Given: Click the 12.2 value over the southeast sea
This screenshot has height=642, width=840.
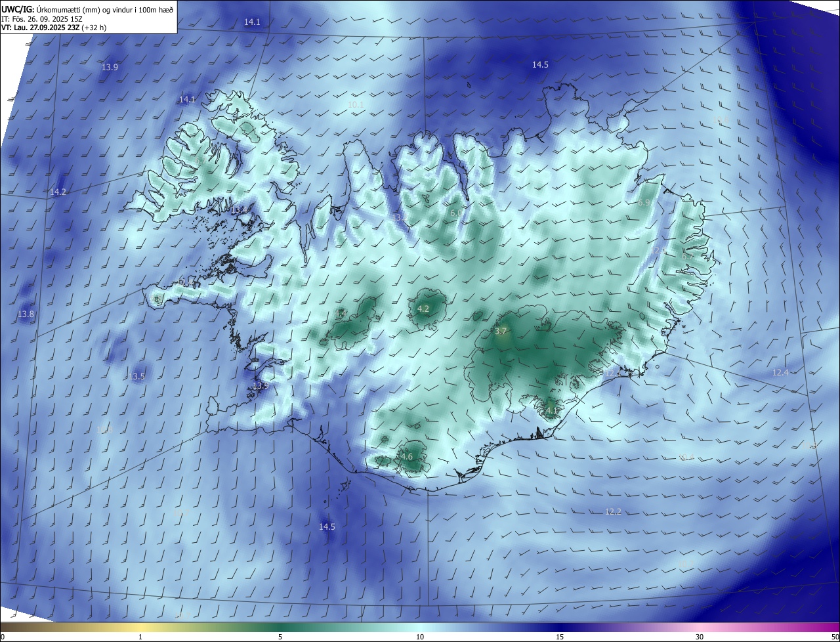Looking at the screenshot, I should click(613, 511).
